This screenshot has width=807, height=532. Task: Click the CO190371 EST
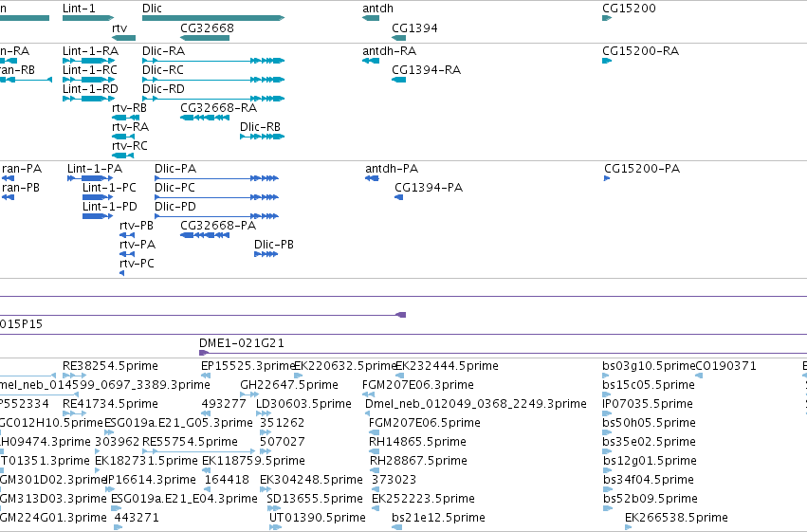coord(699,376)
